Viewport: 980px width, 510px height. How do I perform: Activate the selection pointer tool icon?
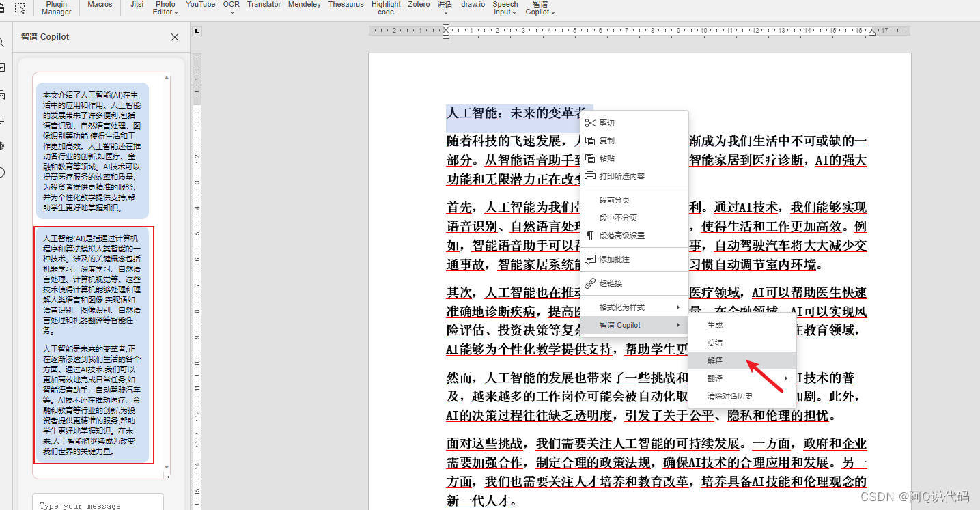pos(20,8)
